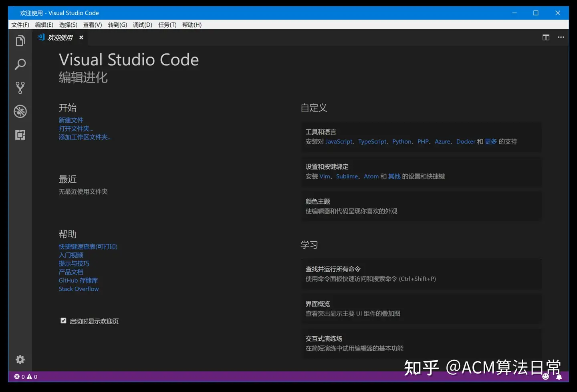Open the Source Control view icon
The height and width of the screenshot is (392, 577).
point(20,88)
